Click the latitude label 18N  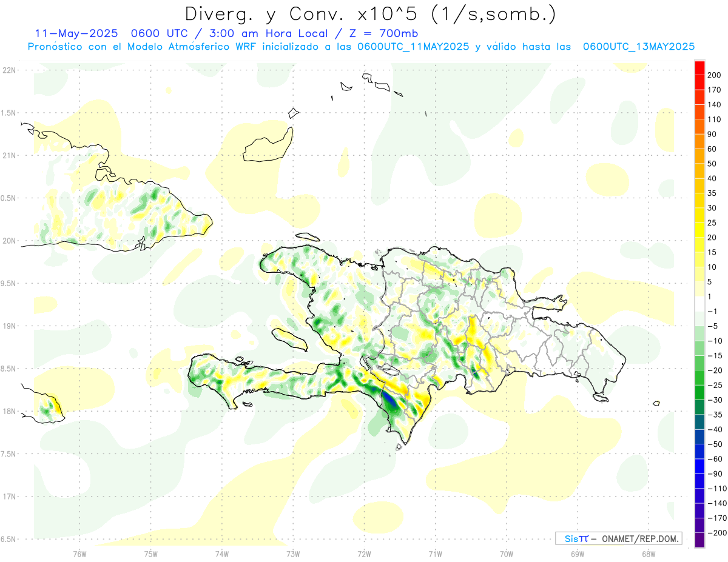pyautogui.click(x=9, y=412)
